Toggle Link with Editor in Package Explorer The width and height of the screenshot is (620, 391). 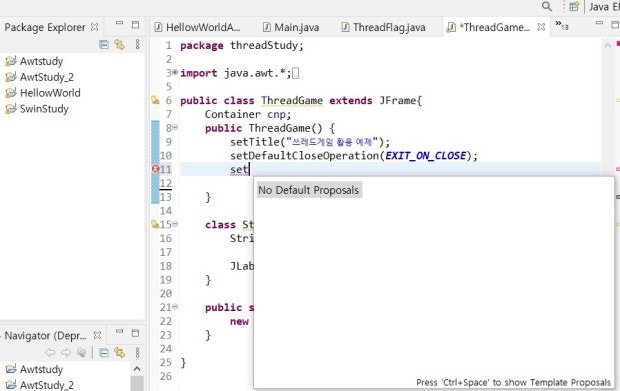click(x=119, y=44)
